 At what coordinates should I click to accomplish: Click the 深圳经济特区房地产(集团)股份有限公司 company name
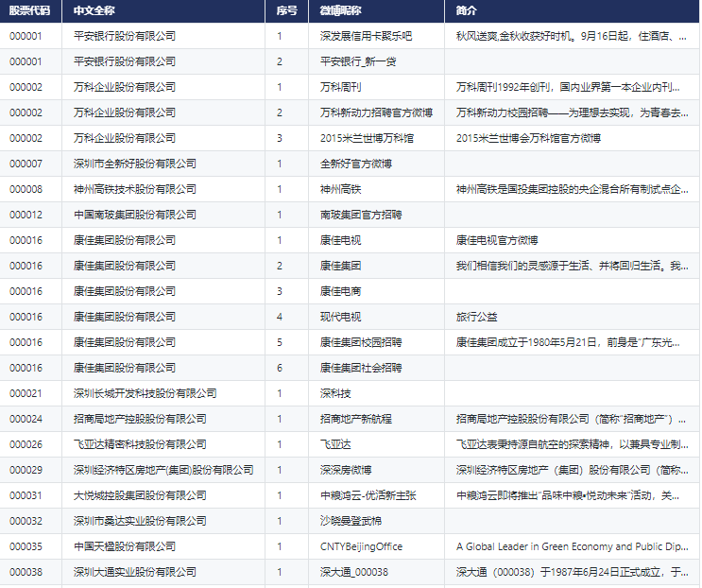tap(163, 470)
